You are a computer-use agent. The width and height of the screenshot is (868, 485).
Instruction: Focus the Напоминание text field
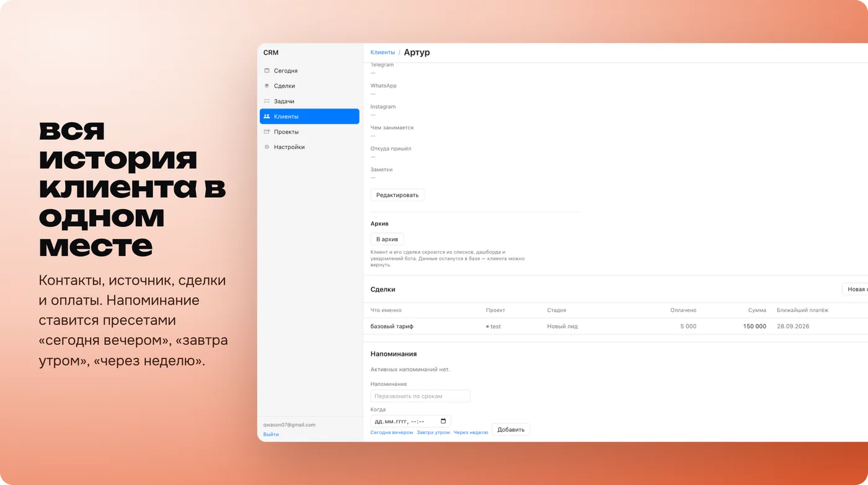[420, 396]
